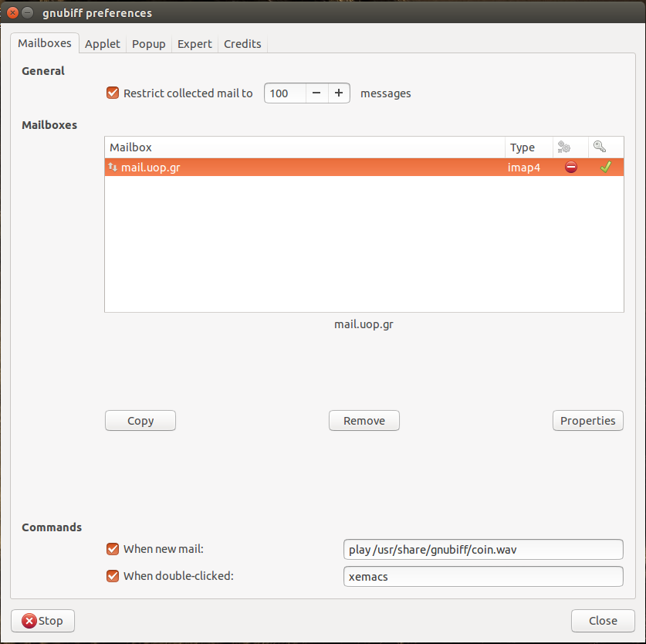Click the red stop status icon in mail.uop.gr row
Screen dimensions: 646x644
[570, 168]
